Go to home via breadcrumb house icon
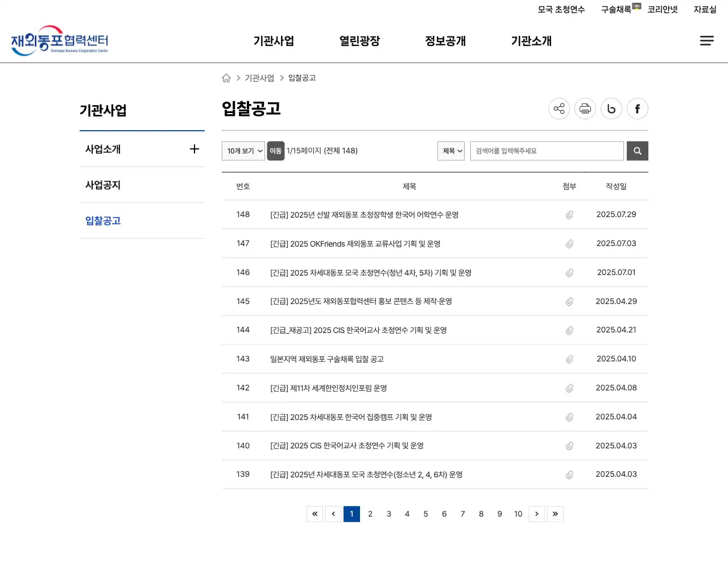 coord(226,78)
